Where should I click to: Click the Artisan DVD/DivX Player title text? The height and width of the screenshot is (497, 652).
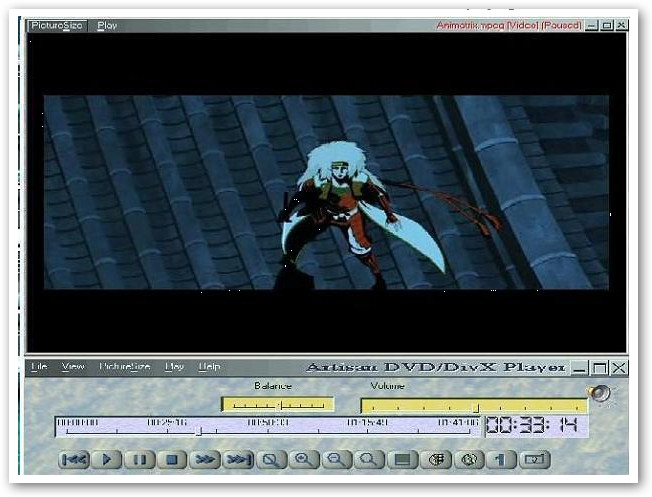[x=436, y=367]
